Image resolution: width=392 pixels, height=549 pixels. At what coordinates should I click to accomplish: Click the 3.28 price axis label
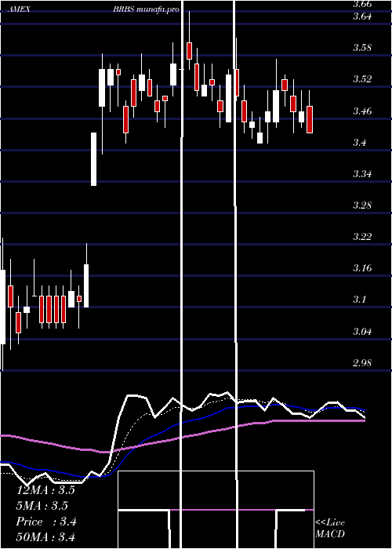coord(362,205)
